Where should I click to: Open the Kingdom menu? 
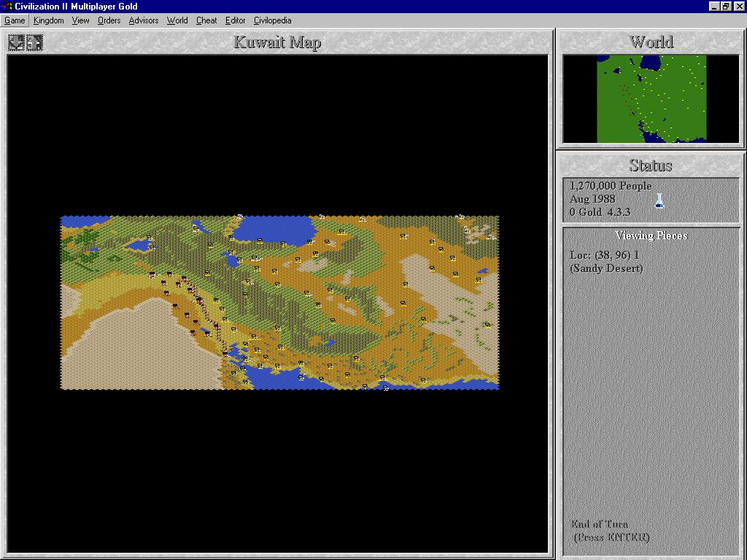(x=48, y=20)
